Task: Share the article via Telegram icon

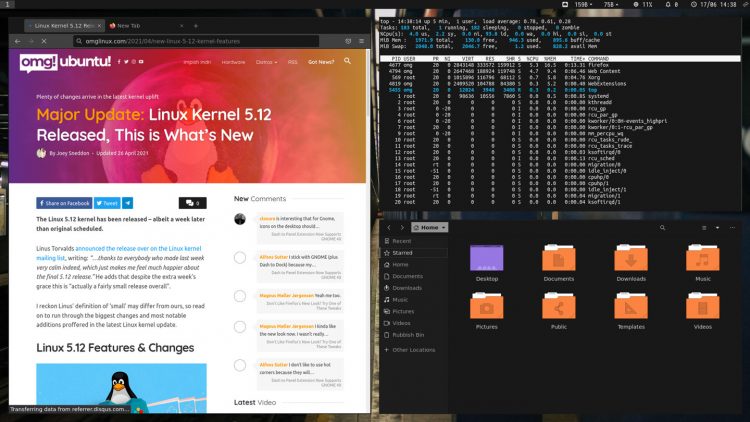Action: pos(128,203)
